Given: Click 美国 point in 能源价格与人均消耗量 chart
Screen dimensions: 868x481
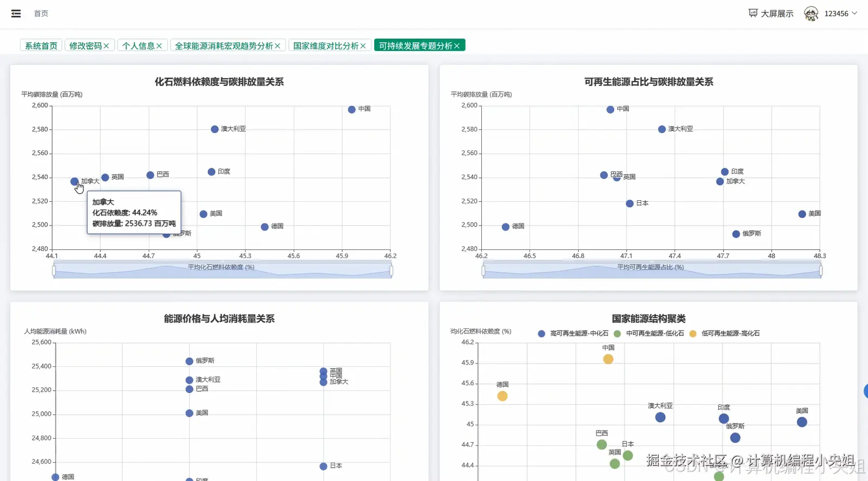Looking at the screenshot, I should (x=189, y=413).
